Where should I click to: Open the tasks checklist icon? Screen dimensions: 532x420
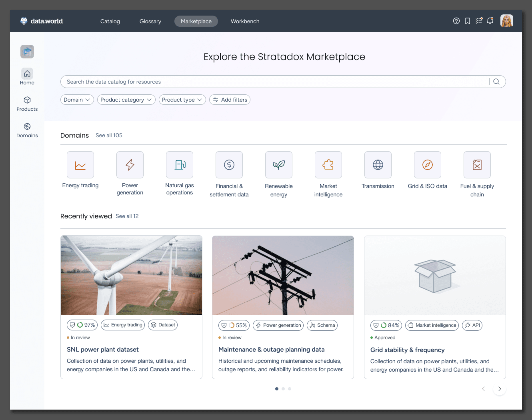point(479,21)
